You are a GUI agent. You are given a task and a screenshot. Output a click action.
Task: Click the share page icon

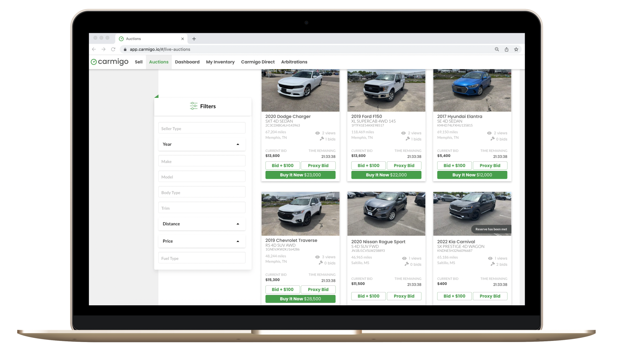[x=506, y=49]
